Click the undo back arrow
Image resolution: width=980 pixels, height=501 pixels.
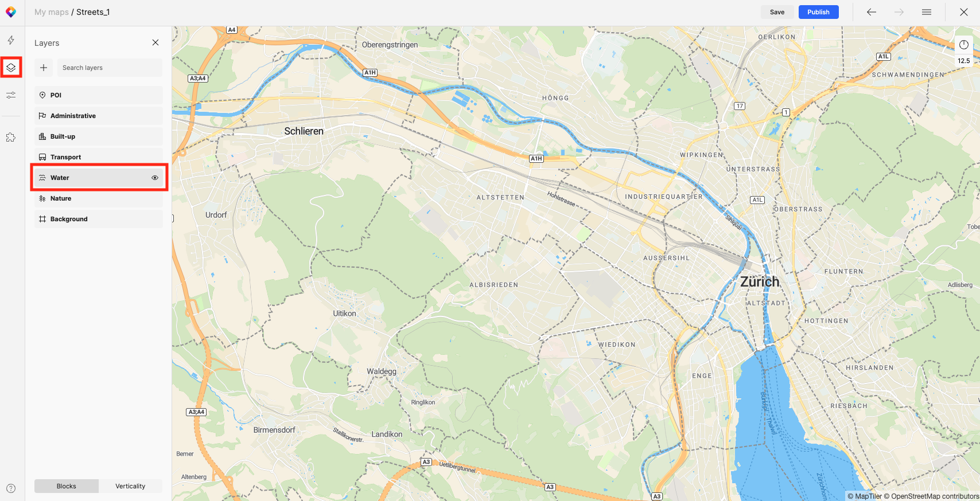pyautogui.click(x=872, y=12)
